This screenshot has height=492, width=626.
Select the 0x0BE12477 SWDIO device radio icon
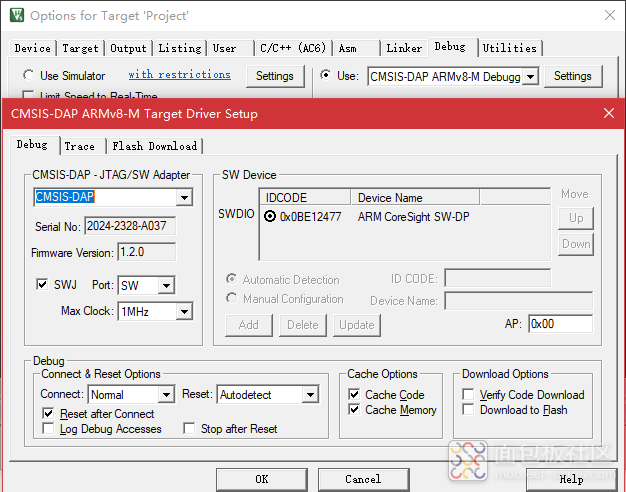[270, 216]
